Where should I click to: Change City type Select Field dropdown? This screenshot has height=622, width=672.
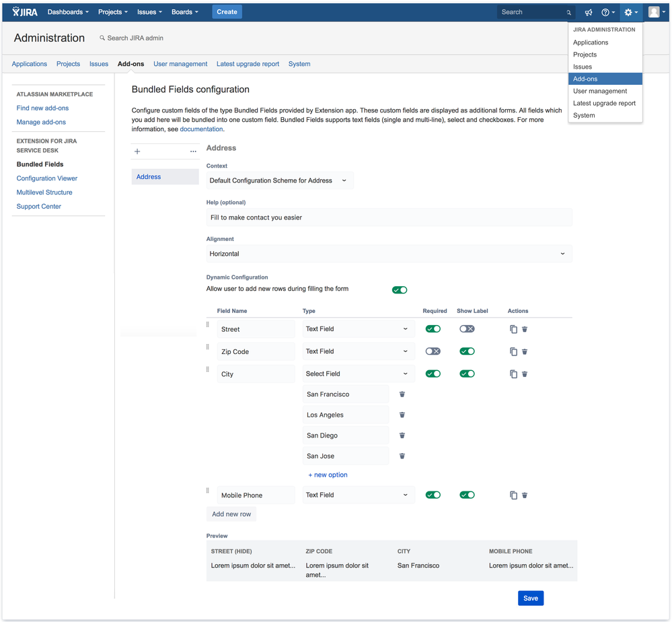click(x=357, y=374)
